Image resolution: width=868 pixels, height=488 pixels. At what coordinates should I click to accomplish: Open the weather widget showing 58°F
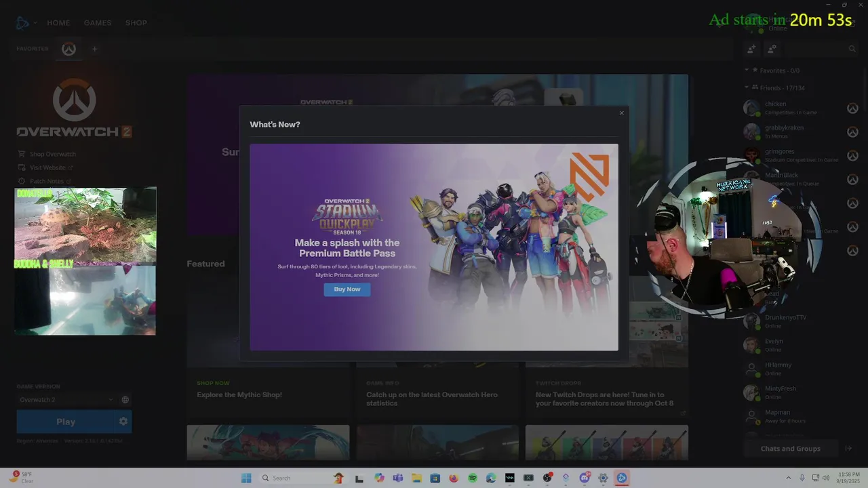point(22,478)
